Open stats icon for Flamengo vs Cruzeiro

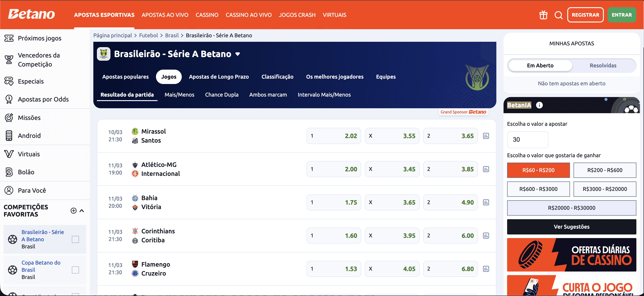click(486, 269)
